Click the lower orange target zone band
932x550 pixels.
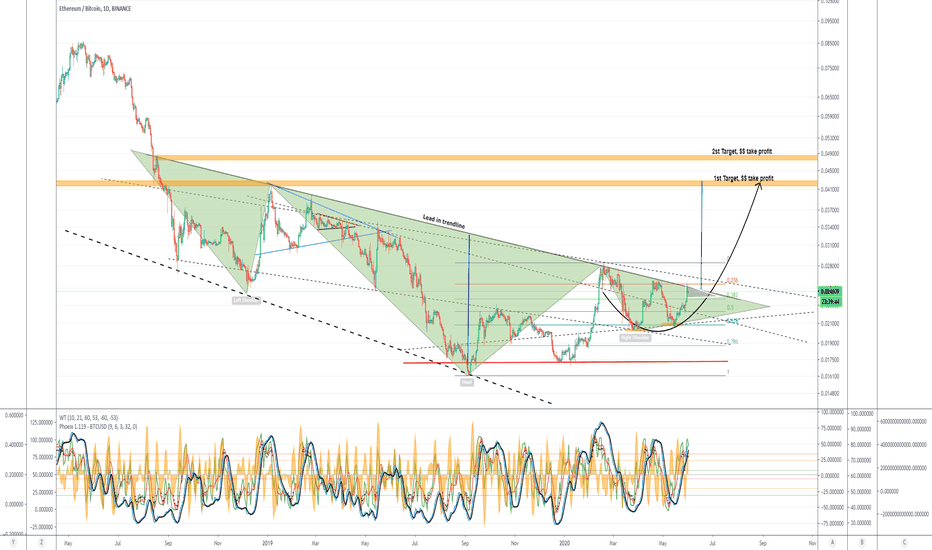click(x=437, y=183)
